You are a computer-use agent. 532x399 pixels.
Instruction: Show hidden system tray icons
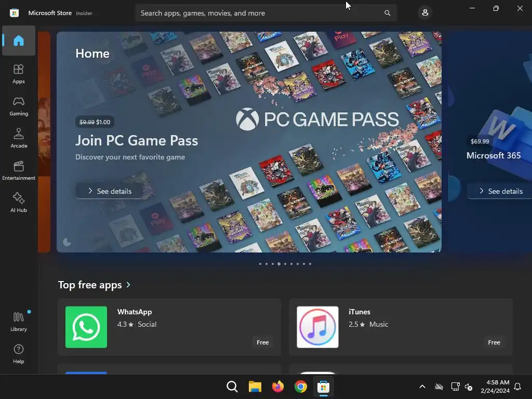tap(422, 387)
